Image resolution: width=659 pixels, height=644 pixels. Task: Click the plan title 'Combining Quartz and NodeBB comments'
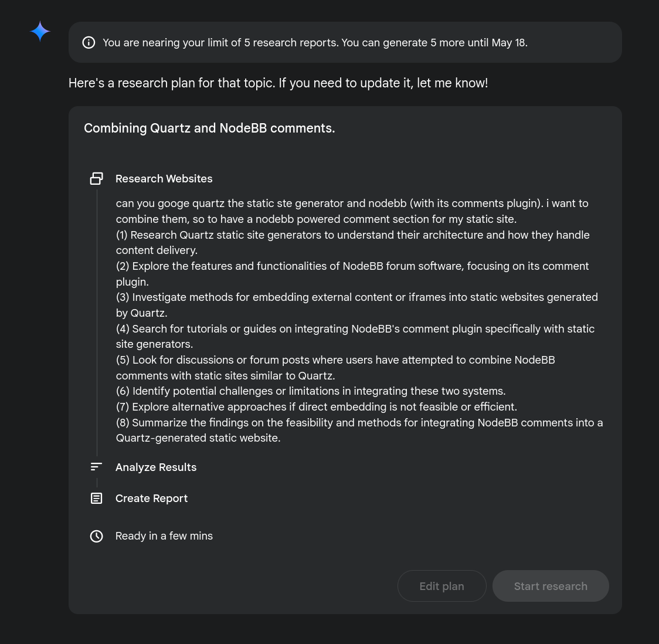coord(209,128)
